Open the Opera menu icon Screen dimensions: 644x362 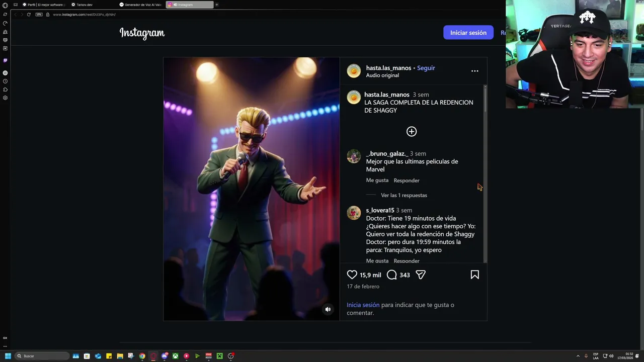pos(5,5)
